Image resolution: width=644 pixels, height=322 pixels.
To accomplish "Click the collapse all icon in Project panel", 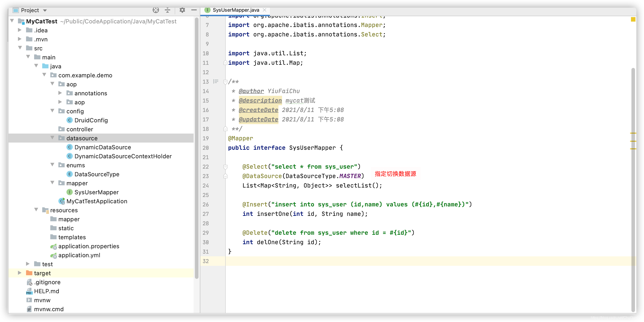I will tap(168, 10).
